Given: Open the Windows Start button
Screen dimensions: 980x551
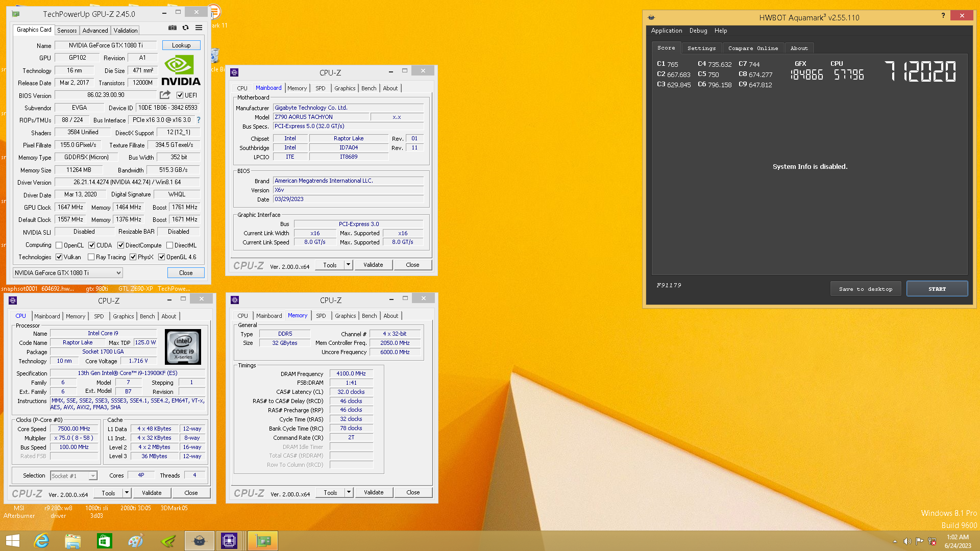Looking at the screenshot, I should click(x=12, y=541).
